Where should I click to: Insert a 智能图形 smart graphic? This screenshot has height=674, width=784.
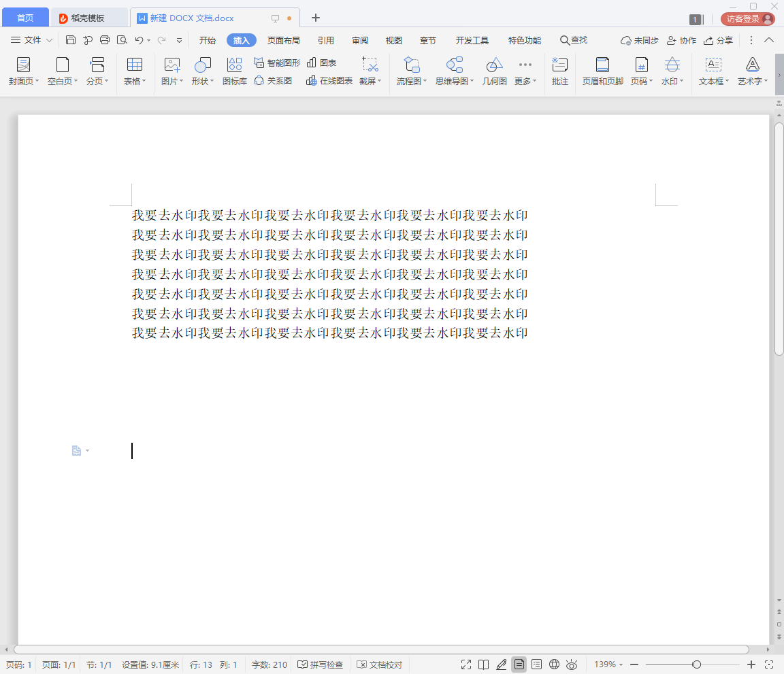277,63
